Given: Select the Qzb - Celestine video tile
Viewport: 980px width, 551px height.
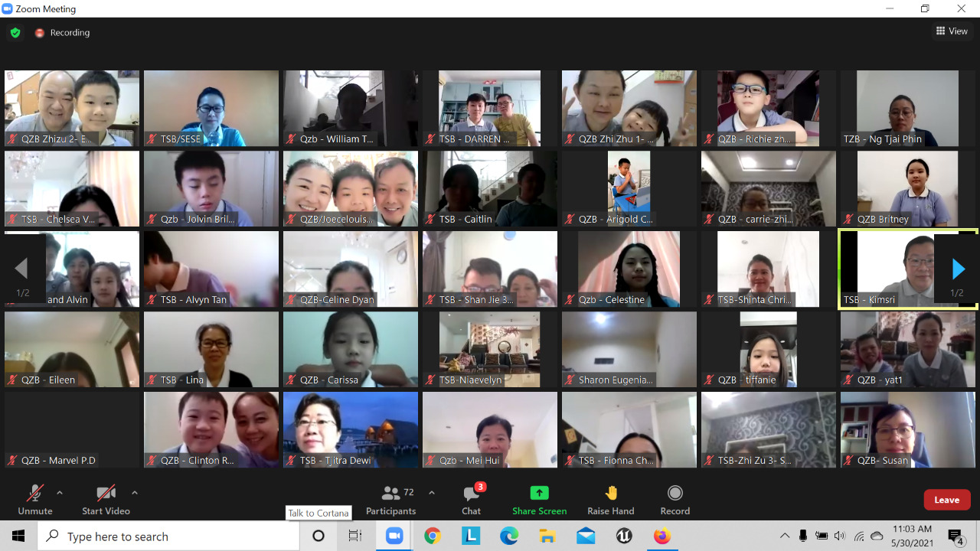Looking at the screenshot, I should point(629,269).
